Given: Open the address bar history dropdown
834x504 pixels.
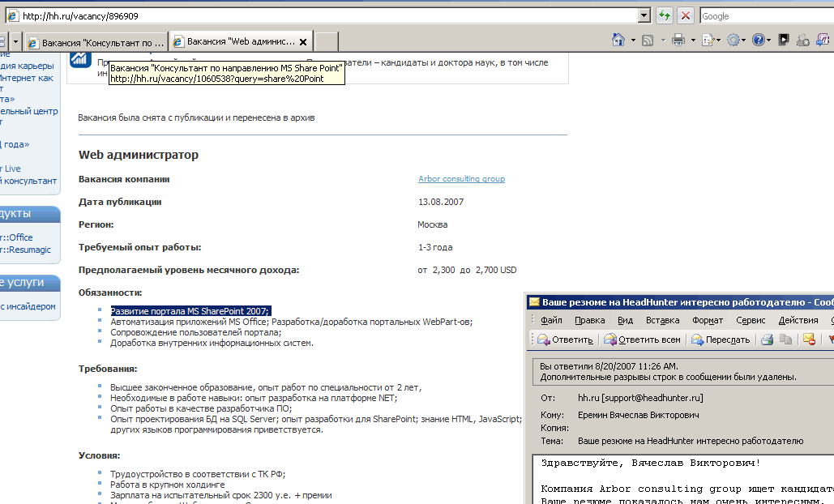Looking at the screenshot, I should (x=644, y=15).
